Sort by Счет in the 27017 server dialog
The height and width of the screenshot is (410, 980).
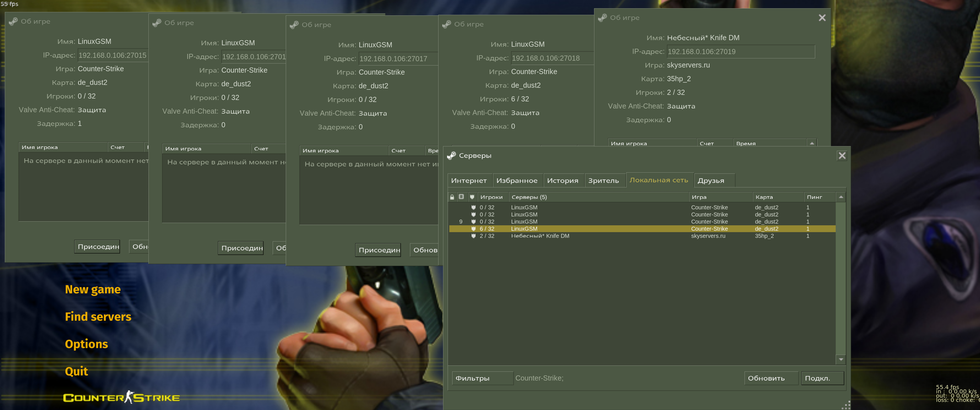tap(406, 151)
